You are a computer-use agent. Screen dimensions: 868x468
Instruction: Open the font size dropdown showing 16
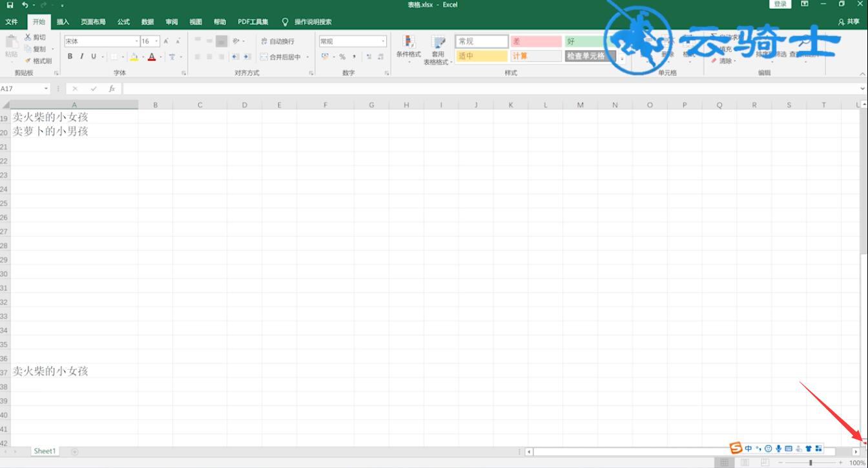coord(157,41)
